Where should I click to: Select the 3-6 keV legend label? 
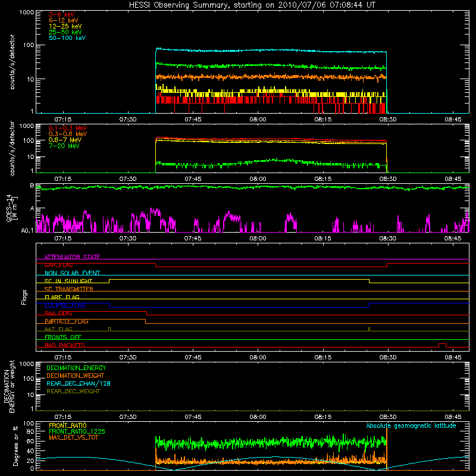62,14
